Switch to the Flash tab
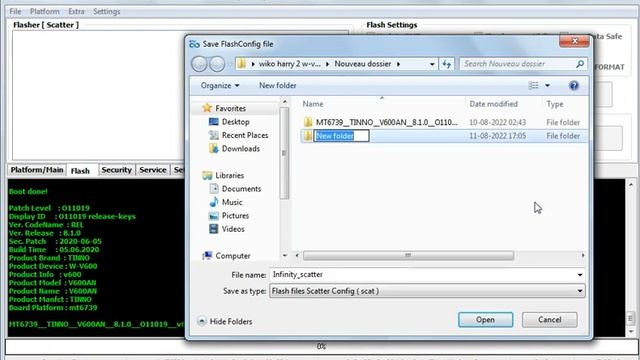This screenshot has width=640, height=360. [x=80, y=171]
